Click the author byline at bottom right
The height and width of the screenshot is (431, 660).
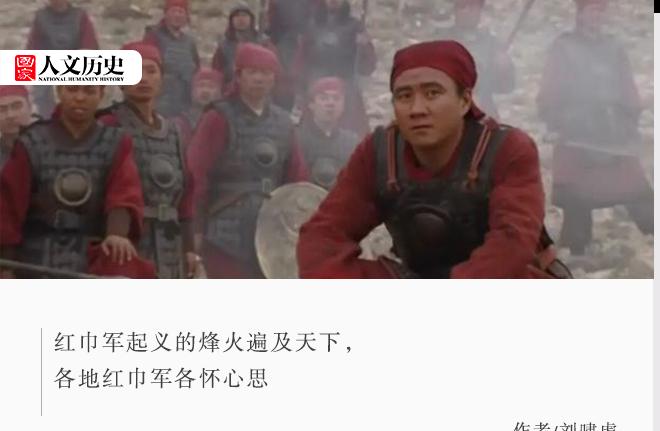tap(565, 426)
